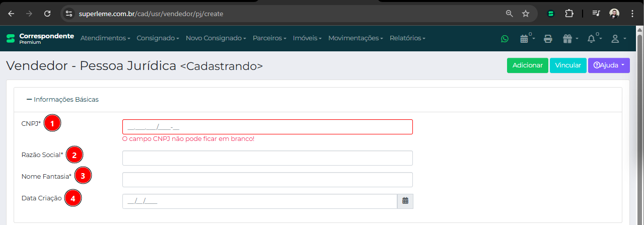This screenshot has height=225, width=644.
Task: Open the Consignado menu
Action: point(158,38)
